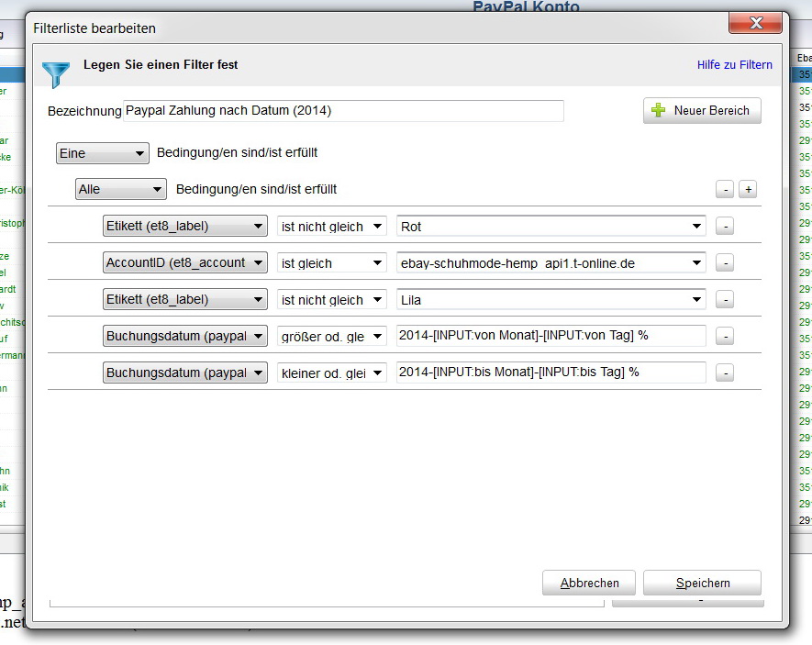Click the Abbrechen button
Screen dimensions: 812x645
(589, 583)
